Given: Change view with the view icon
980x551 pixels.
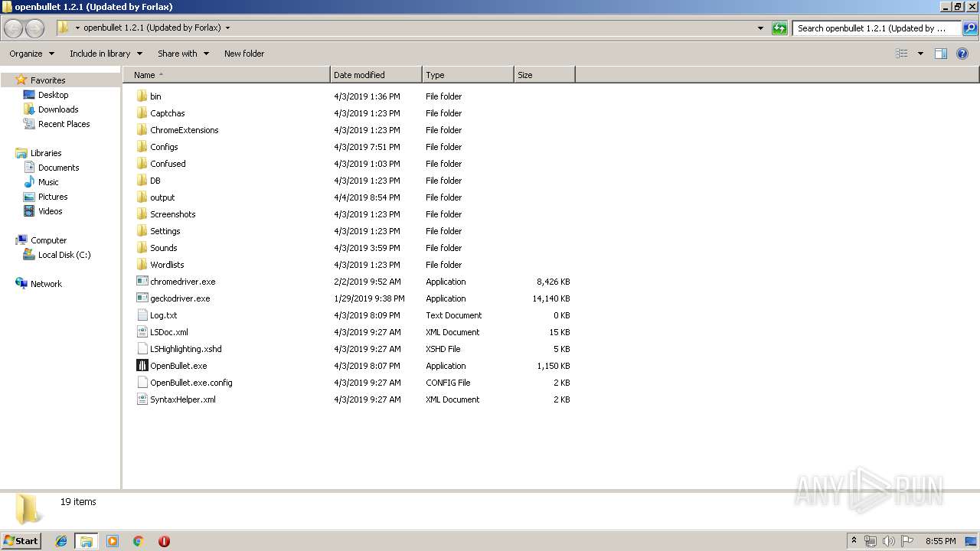Looking at the screenshot, I should (x=902, y=54).
